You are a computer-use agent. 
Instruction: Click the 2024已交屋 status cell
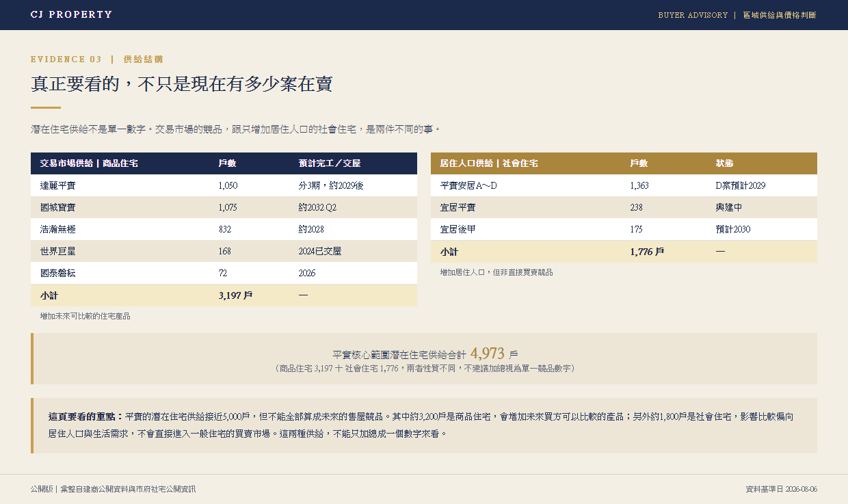pyautogui.click(x=320, y=251)
